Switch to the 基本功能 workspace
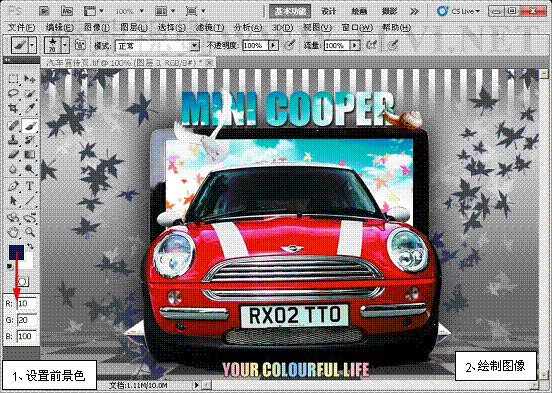This screenshot has height=393, width=552. pyautogui.click(x=290, y=11)
